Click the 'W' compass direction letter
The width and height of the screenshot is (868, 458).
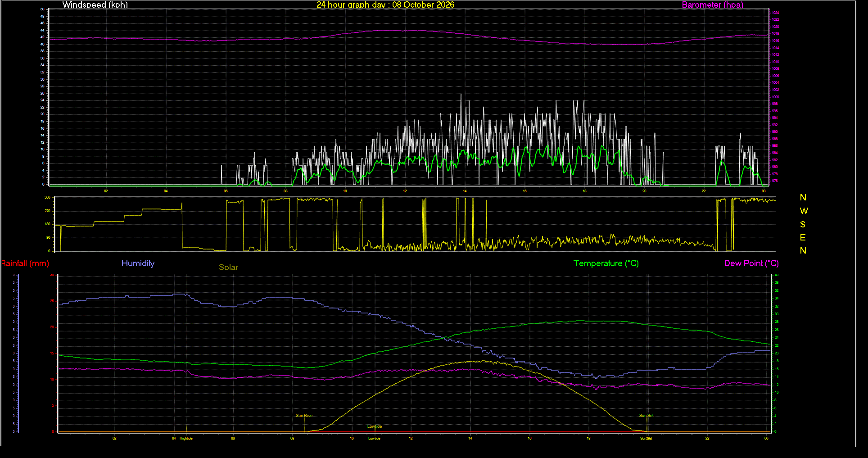coord(804,211)
